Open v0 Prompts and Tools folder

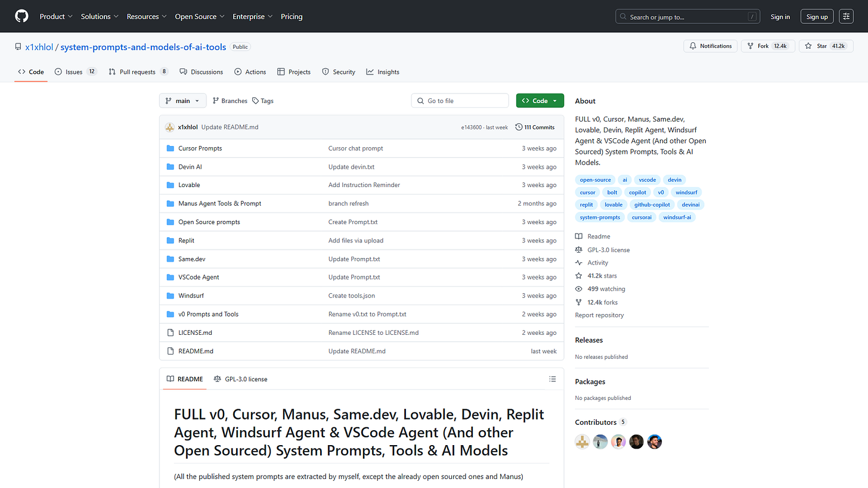tap(208, 314)
